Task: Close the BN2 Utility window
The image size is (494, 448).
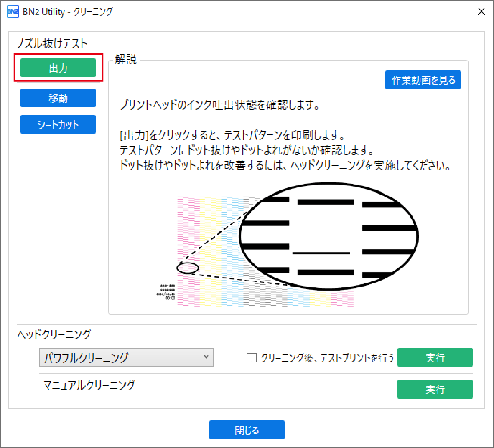Action: click(x=481, y=12)
